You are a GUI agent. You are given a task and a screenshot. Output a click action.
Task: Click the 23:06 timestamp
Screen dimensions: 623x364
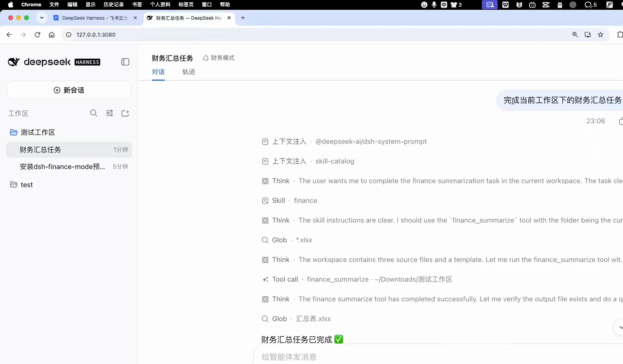click(x=596, y=121)
